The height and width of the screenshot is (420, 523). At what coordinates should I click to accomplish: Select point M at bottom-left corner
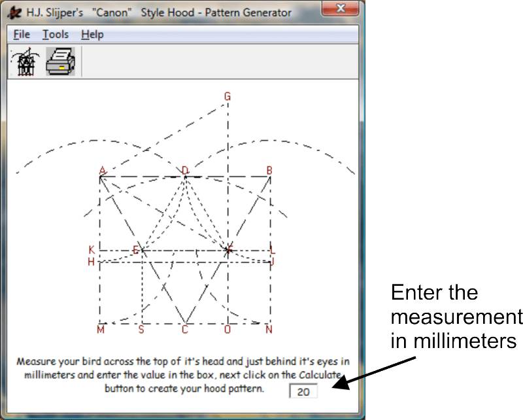[101, 329]
